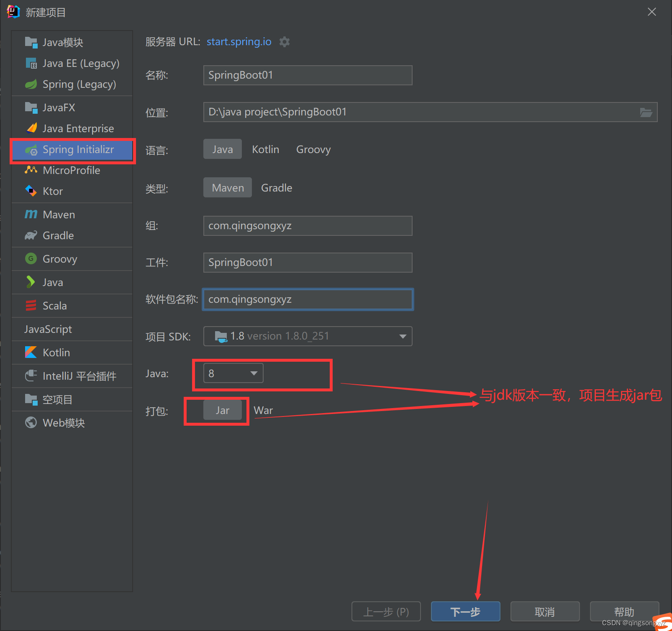Click the Java EE (Legacy) icon
The width and height of the screenshot is (672, 631).
point(31,63)
